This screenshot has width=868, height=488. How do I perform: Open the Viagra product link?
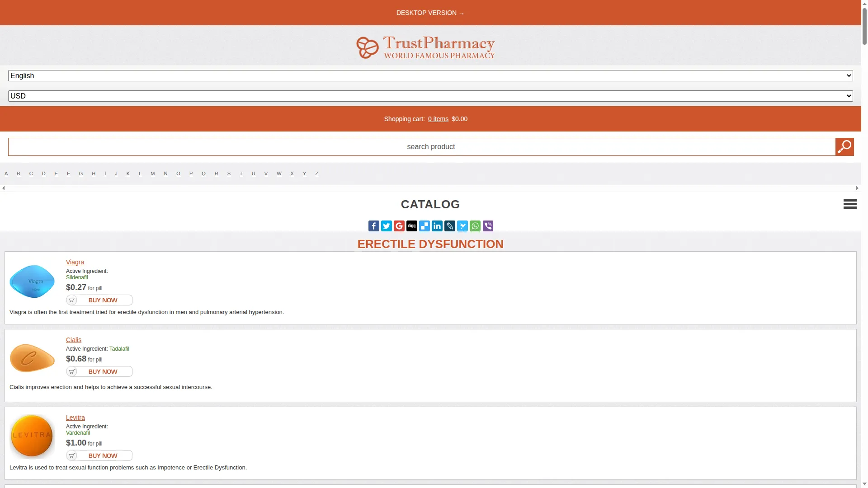click(75, 262)
